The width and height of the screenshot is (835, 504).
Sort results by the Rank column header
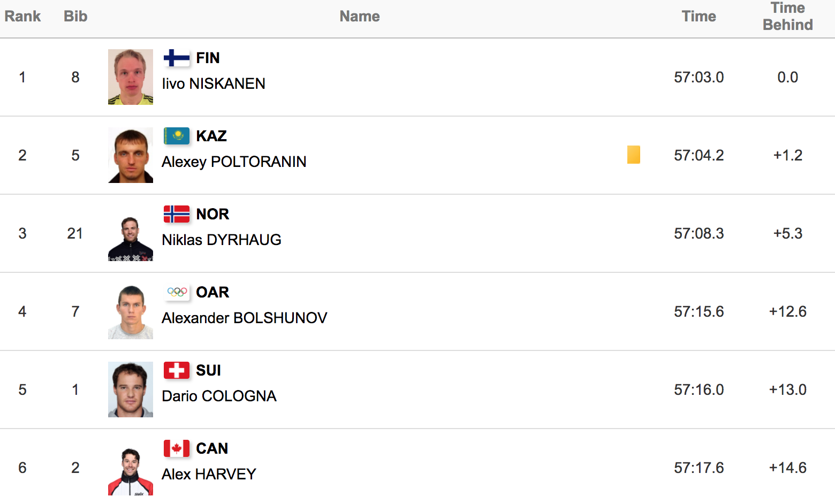(x=22, y=16)
